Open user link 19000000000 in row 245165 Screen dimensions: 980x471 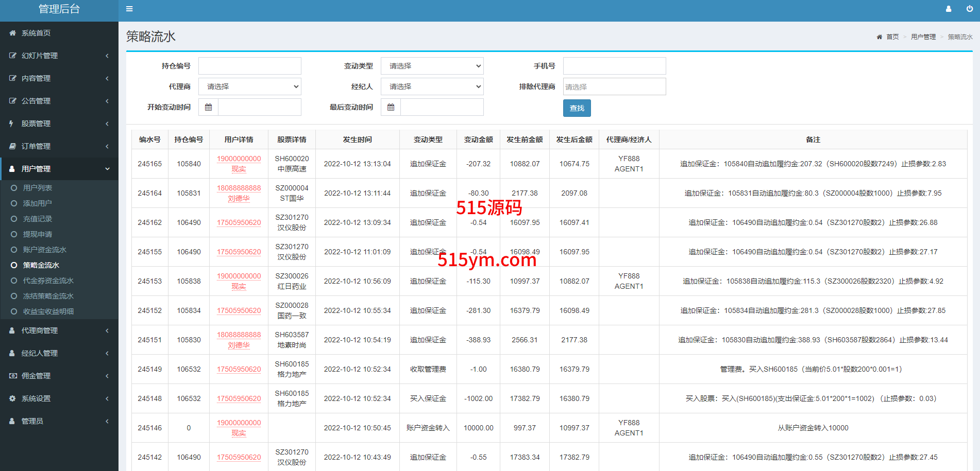239,159
